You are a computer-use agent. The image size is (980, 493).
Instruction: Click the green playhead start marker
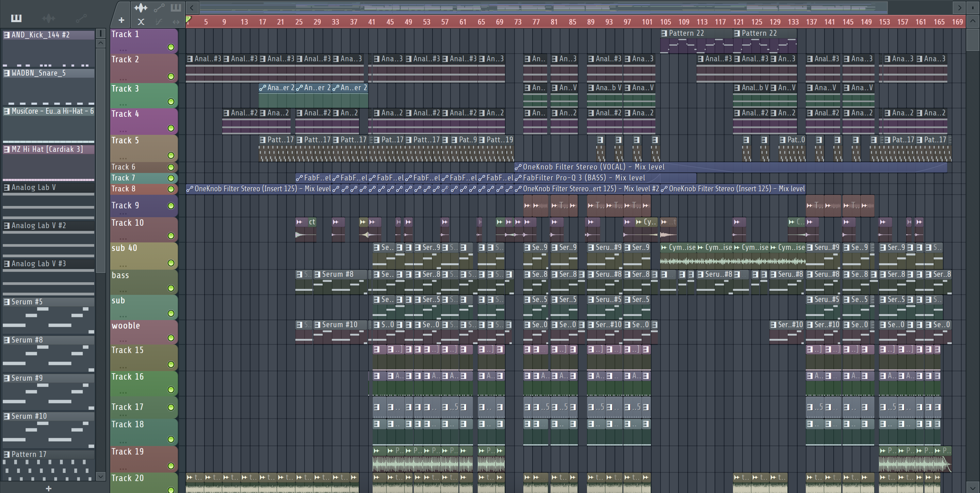(188, 19)
